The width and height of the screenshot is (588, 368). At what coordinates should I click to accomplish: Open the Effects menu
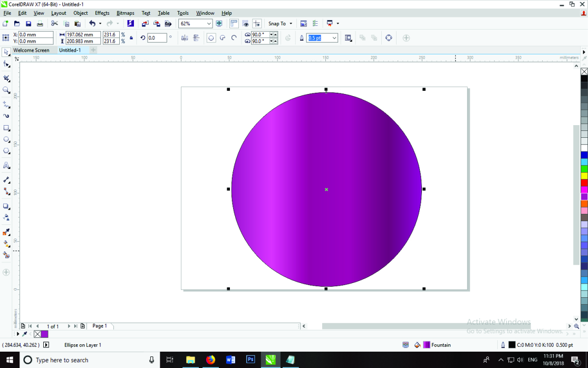[102, 13]
